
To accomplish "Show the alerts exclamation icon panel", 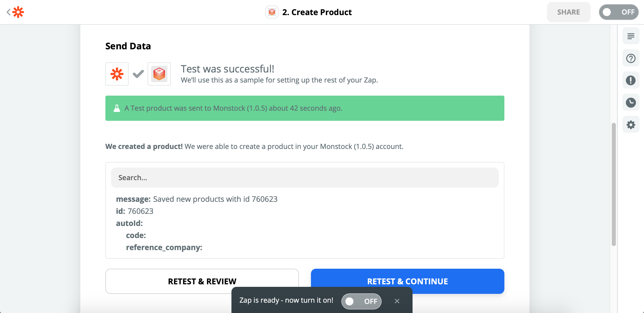I will [631, 81].
